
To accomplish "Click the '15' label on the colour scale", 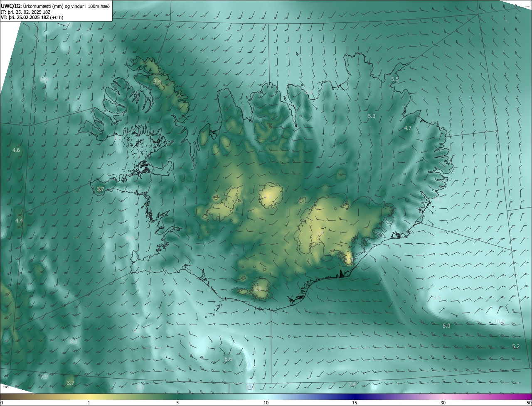I will [355, 403].
